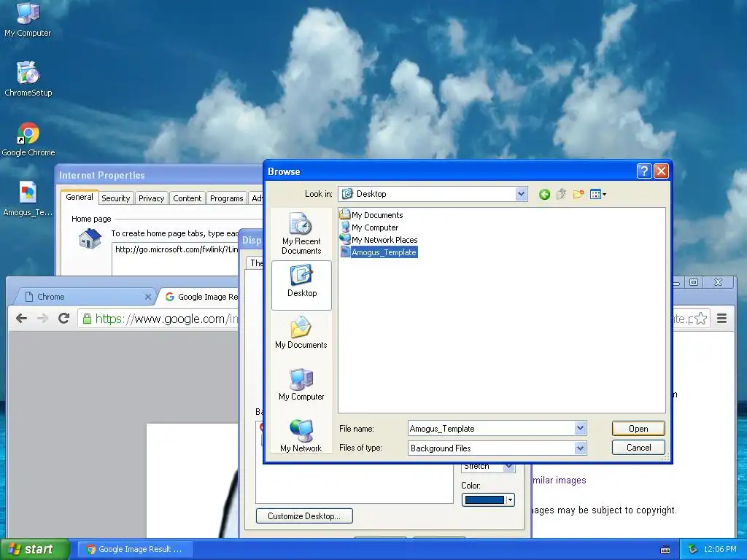
Task: Close the Chrome tab in browser
Action: (x=147, y=297)
